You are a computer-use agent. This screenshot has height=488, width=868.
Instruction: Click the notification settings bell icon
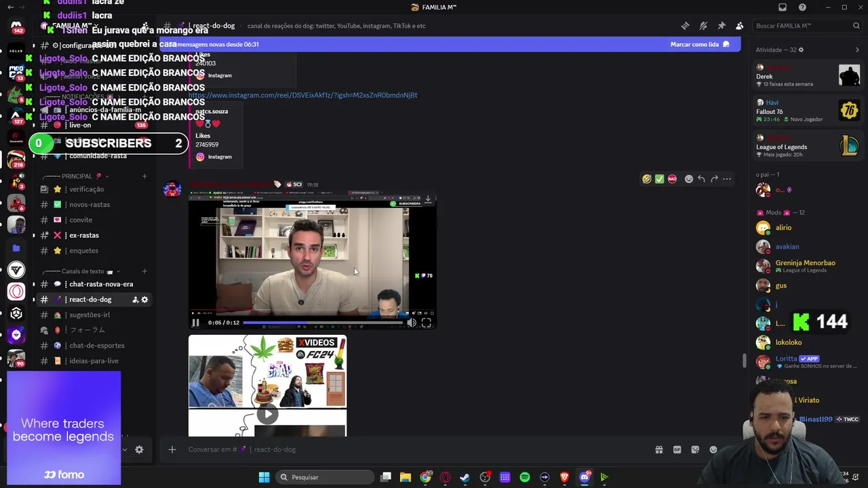[703, 26]
